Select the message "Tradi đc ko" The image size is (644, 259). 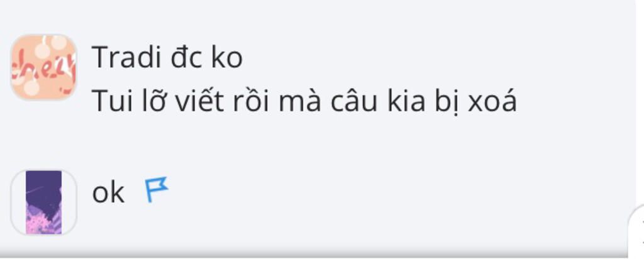[x=167, y=57]
